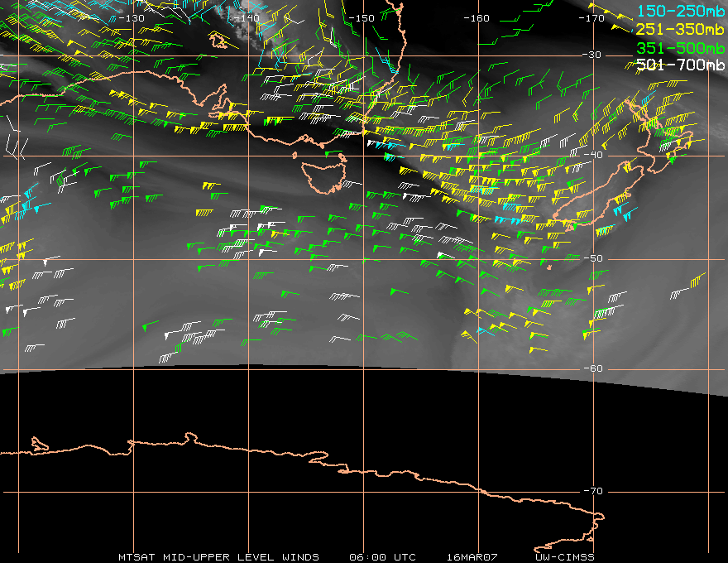The height and width of the screenshot is (563, 728).
Task: Click the MTSAT MID-UPPER LEVEL WINDS title
Action: tap(218, 557)
